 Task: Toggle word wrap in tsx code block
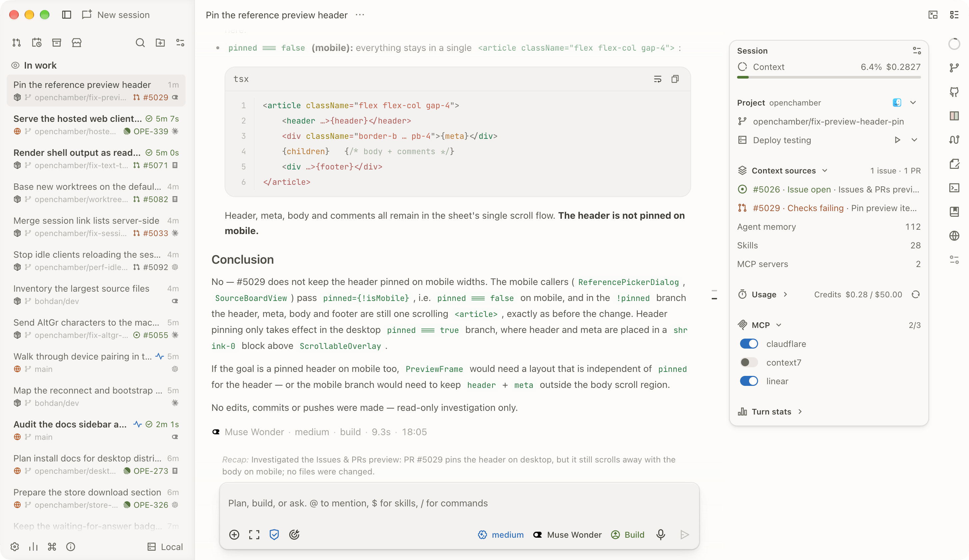[x=657, y=79]
